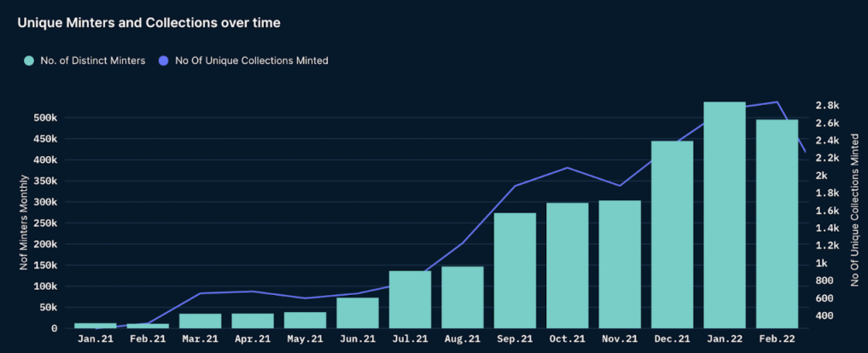
Task: Click the purple legend circle for Unique Collections
Action: [164, 61]
